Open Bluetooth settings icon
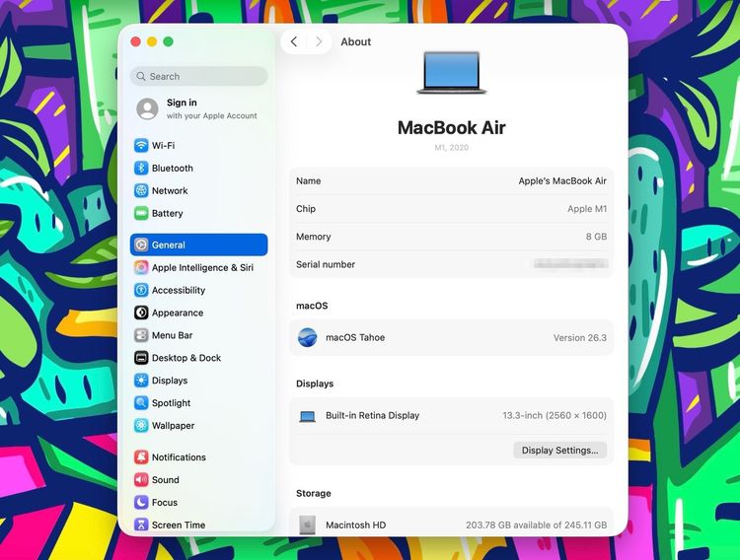 click(141, 168)
